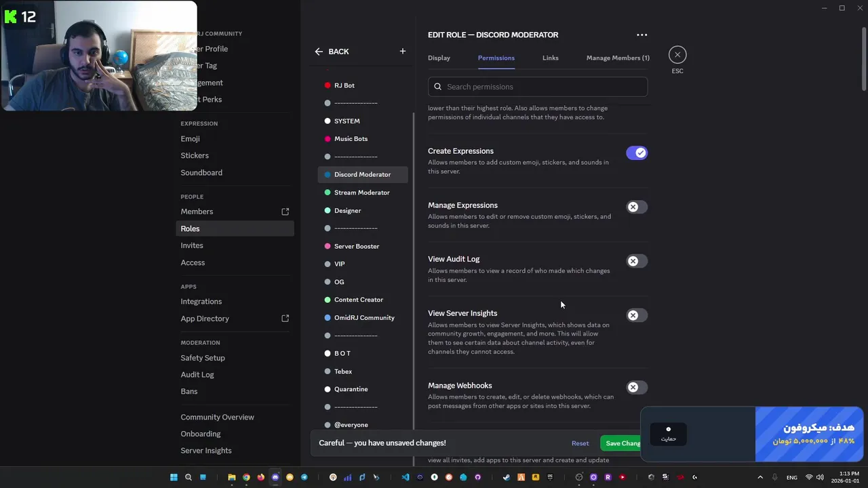Launch Firefox from the taskbar

pos(260,477)
